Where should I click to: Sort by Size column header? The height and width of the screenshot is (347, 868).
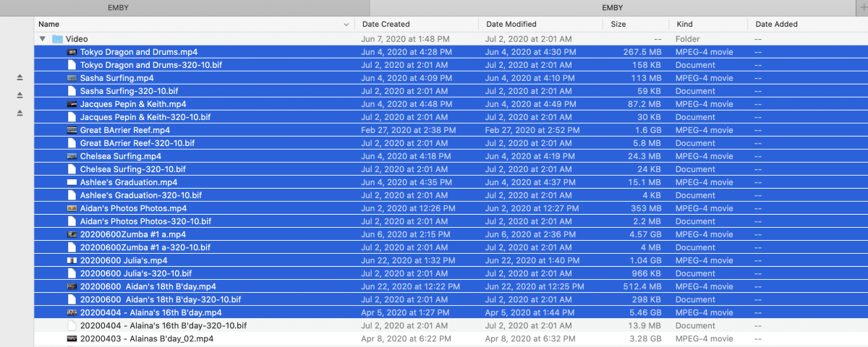tap(618, 24)
